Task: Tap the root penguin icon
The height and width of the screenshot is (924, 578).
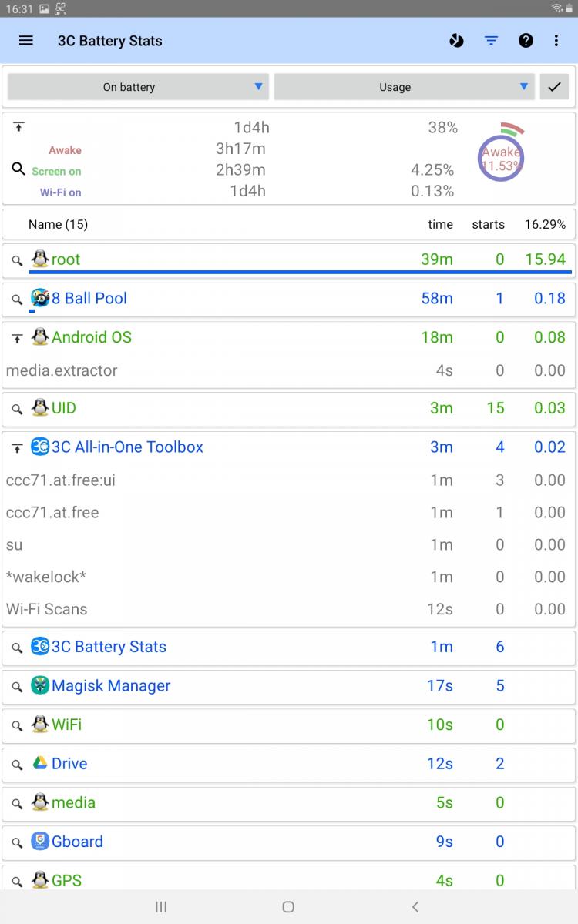Action: click(40, 259)
